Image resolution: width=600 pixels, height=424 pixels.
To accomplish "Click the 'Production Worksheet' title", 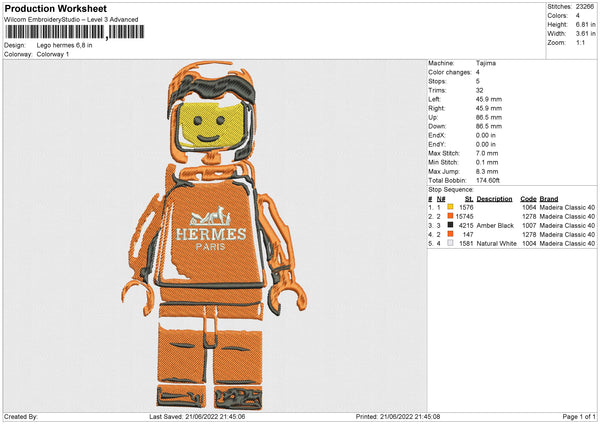I will [x=56, y=8].
